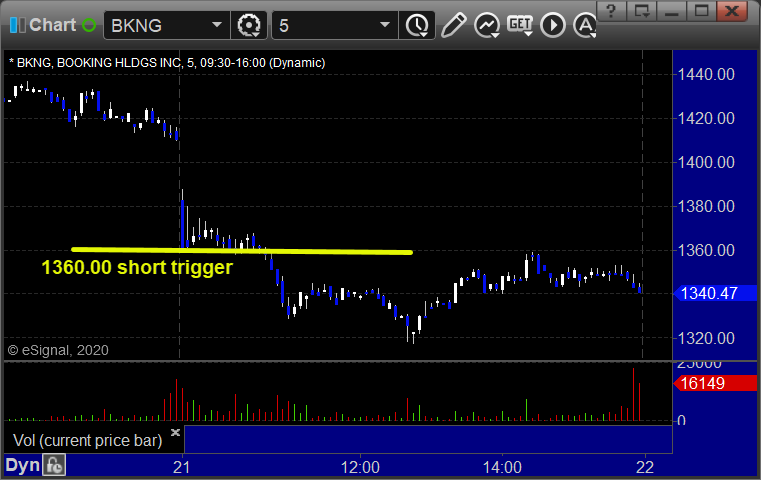Open the studies chart-line icon

pyautogui.click(x=487, y=25)
